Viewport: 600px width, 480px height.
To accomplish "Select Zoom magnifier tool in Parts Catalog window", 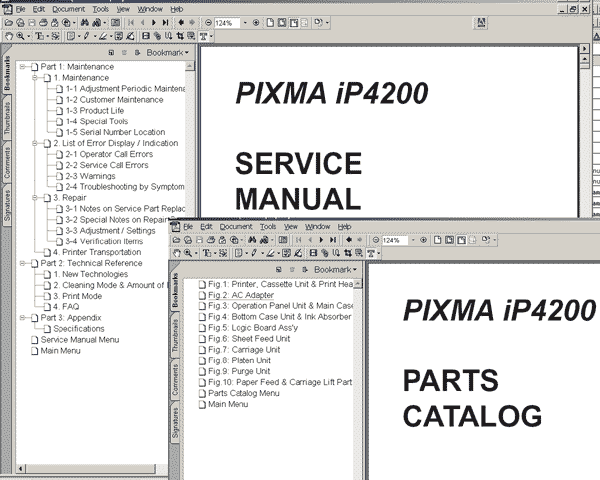I will coord(188,253).
